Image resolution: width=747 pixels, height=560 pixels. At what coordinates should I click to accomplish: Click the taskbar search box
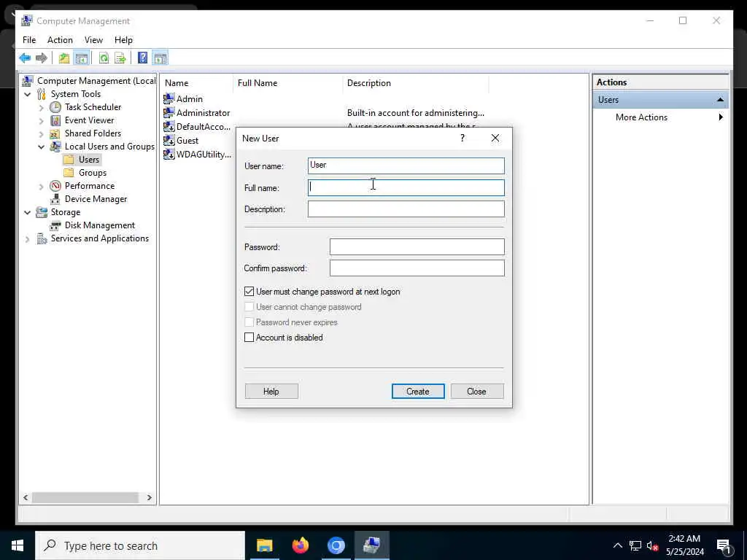click(x=140, y=545)
